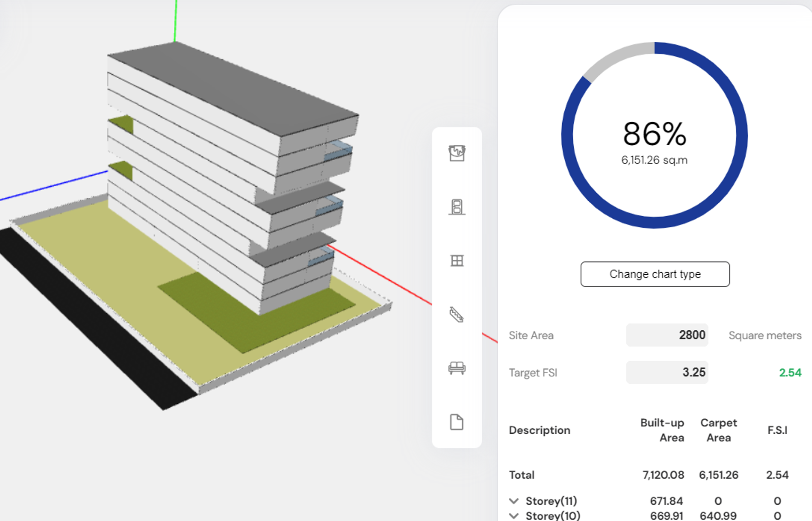The width and height of the screenshot is (812, 521).
Task: Click the Site Area label
Action: click(531, 336)
